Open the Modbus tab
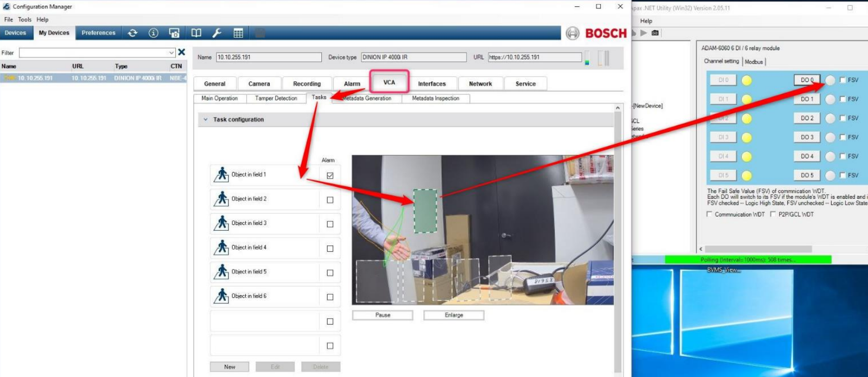 (x=754, y=62)
